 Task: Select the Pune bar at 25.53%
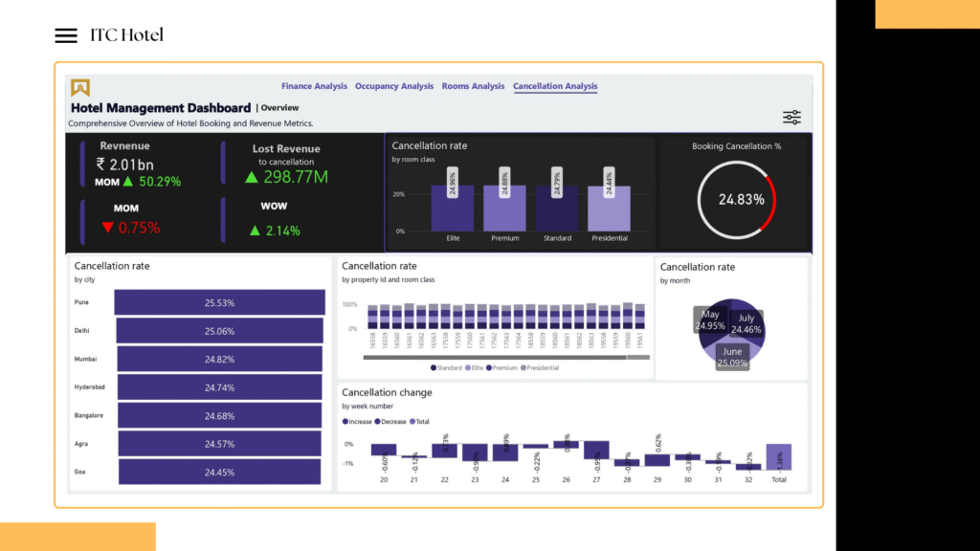219,302
